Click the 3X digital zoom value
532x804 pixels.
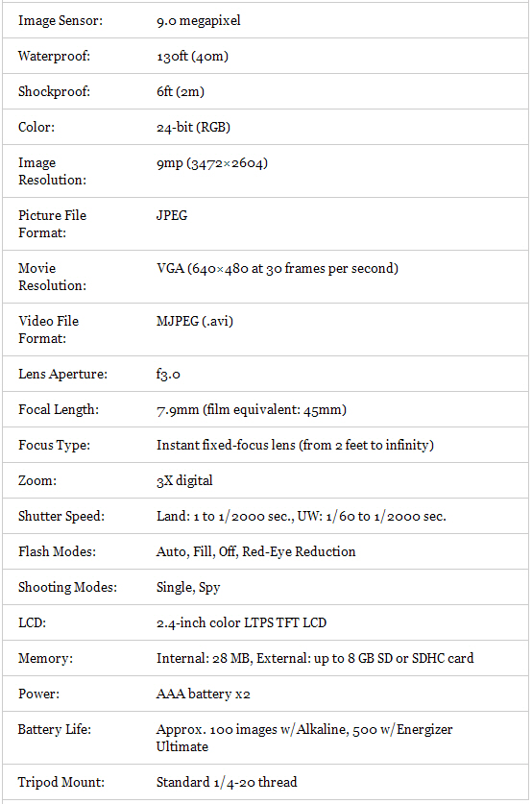(184, 481)
